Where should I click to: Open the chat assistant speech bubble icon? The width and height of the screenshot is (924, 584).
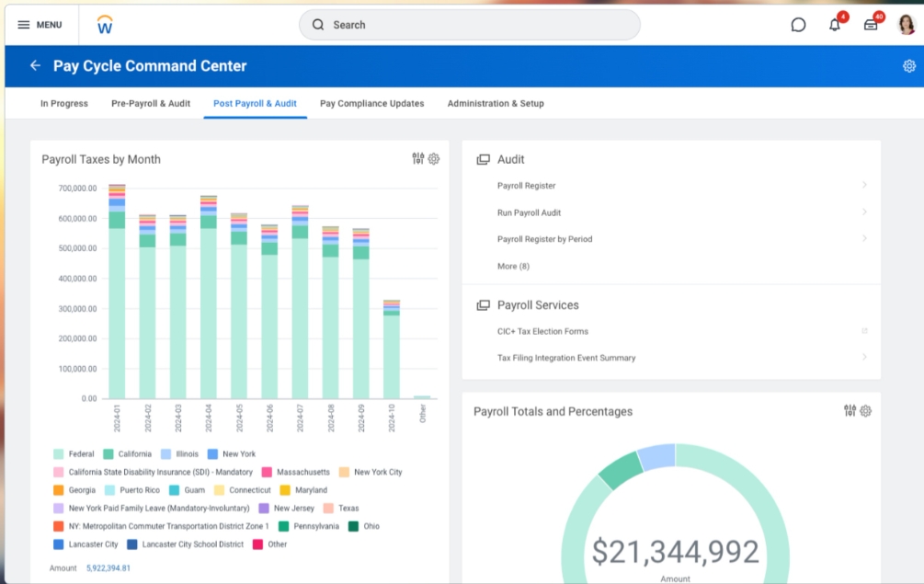coord(798,25)
